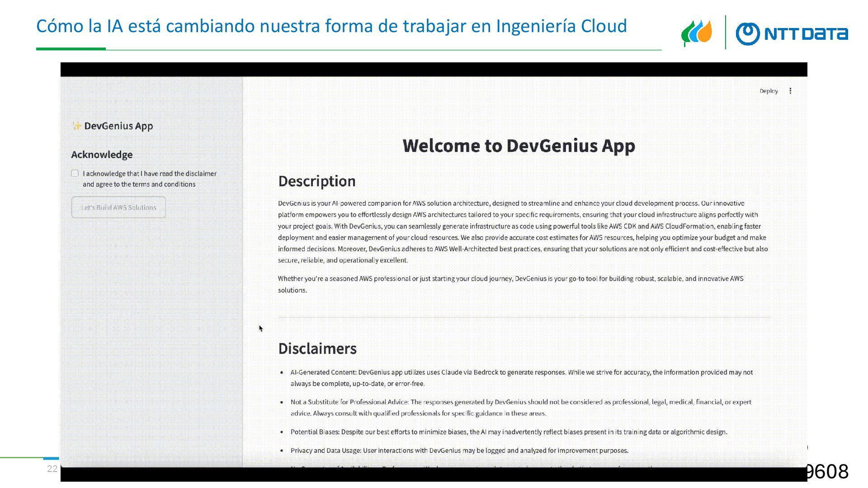Click the DevGenius App sidebar title
The width and height of the screenshot is (868, 488).
coord(118,126)
